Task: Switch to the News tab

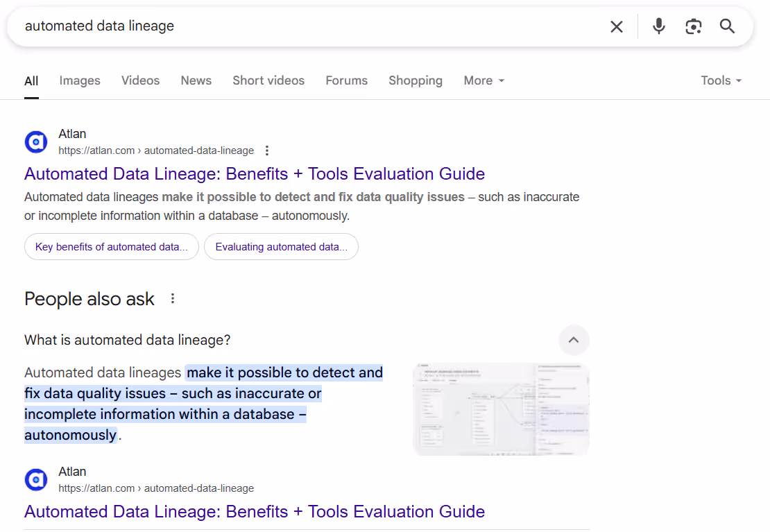Action: coord(196,80)
